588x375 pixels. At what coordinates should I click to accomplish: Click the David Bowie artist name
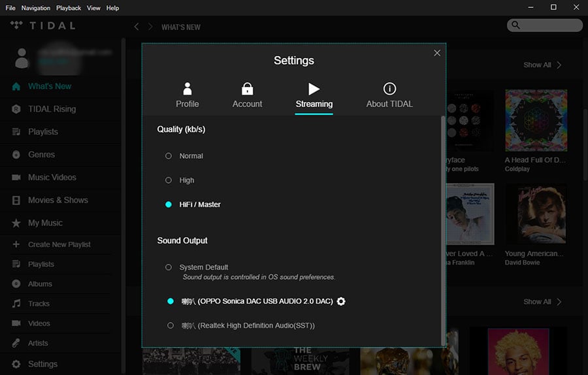522,263
